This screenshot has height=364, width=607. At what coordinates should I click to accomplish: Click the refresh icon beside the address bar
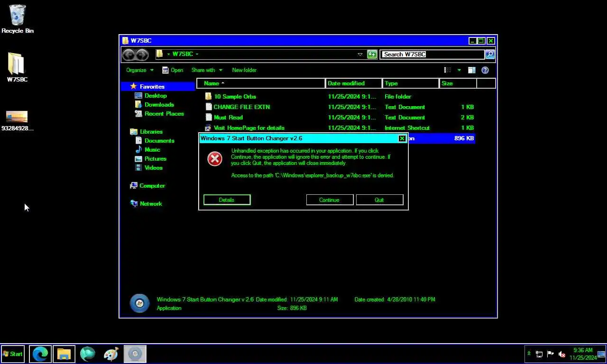tap(372, 55)
